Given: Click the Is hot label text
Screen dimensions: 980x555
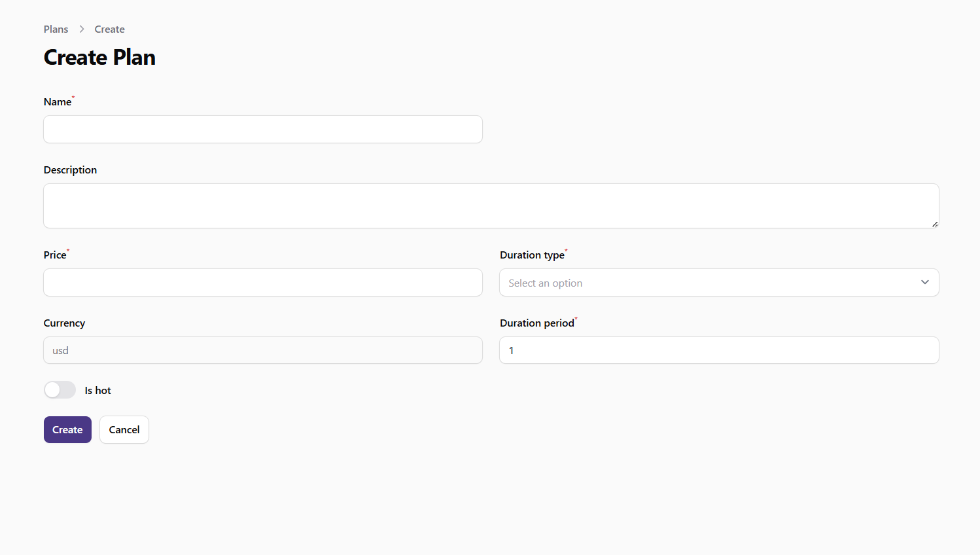Looking at the screenshot, I should (98, 391).
